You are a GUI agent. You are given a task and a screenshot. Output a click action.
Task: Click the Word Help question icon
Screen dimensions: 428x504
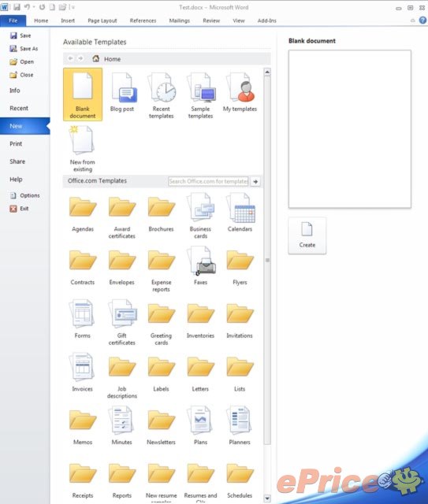pyautogui.click(x=422, y=20)
